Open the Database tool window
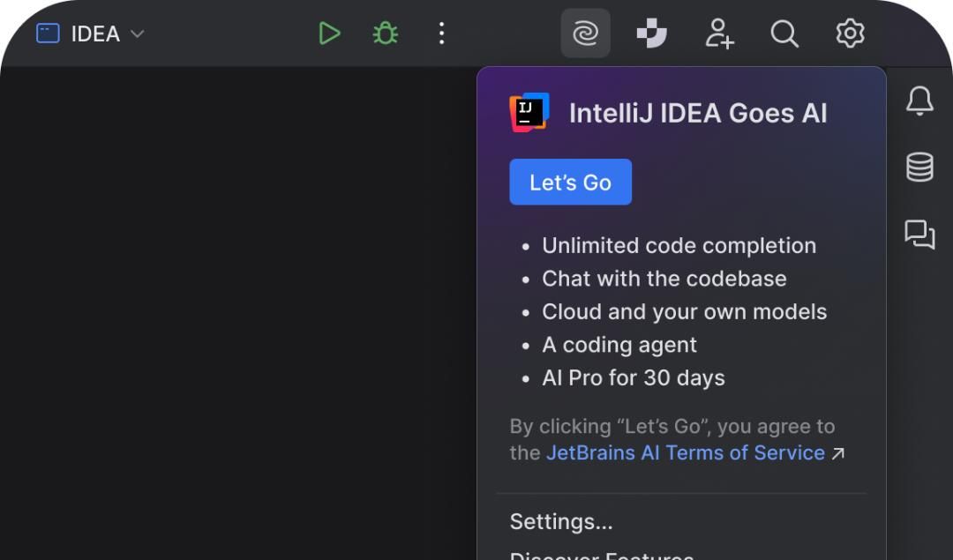 click(919, 168)
